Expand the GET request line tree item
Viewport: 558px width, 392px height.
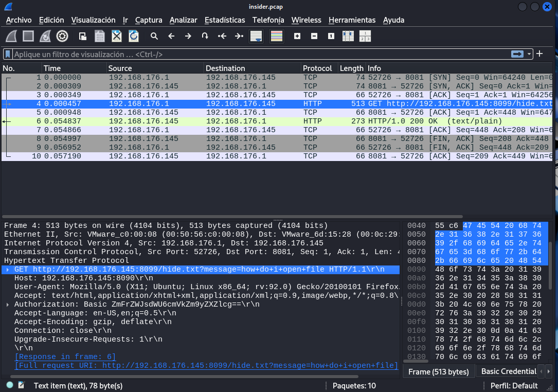click(x=8, y=270)
